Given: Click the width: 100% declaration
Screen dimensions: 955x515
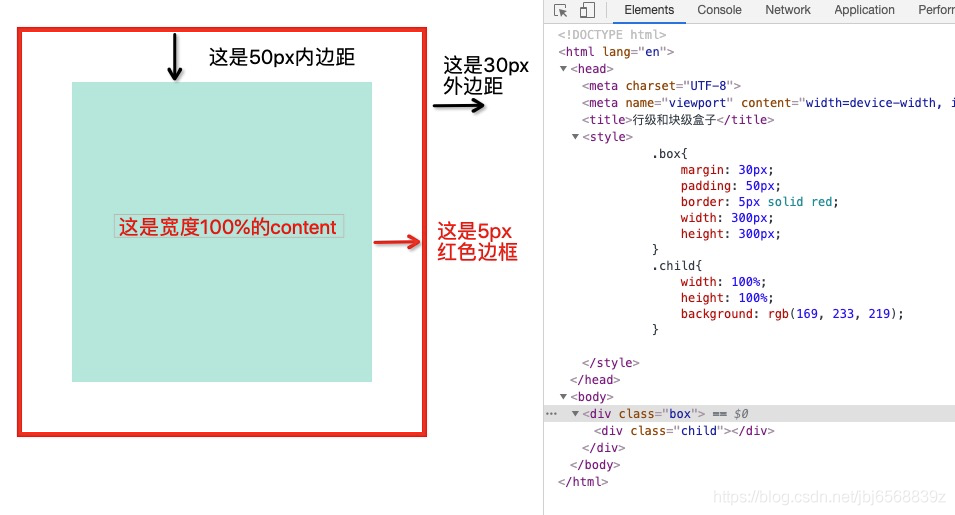Looking at the screenshot, I should point(724,282).
